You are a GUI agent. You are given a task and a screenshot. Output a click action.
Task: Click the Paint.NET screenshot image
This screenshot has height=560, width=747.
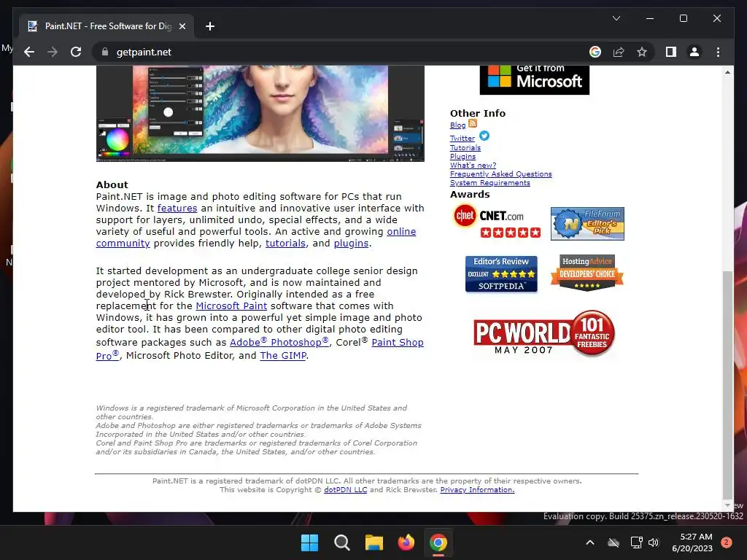260,114
